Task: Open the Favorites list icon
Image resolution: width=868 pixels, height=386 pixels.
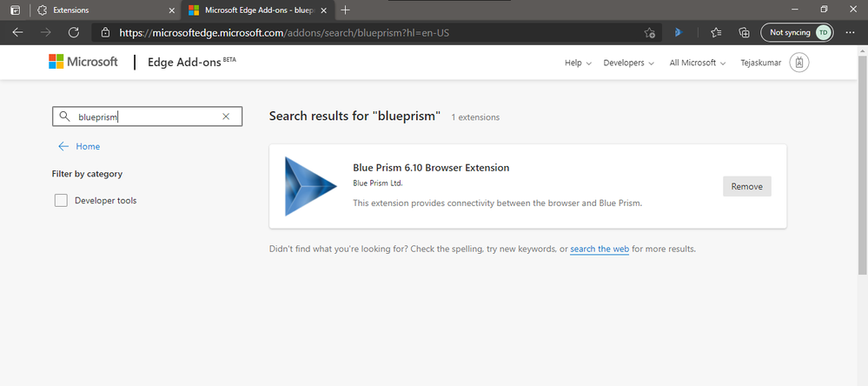Action: click(x=716, y=33)
